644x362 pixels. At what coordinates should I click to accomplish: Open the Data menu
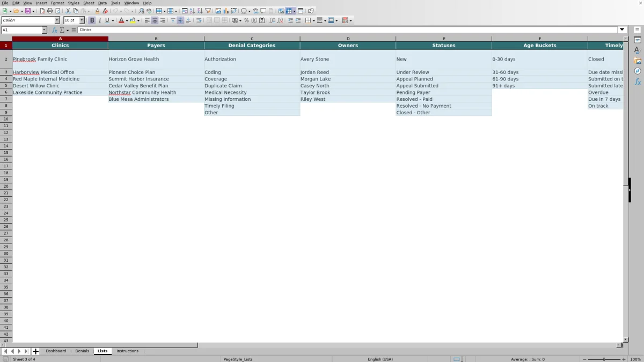pos(103,3)
